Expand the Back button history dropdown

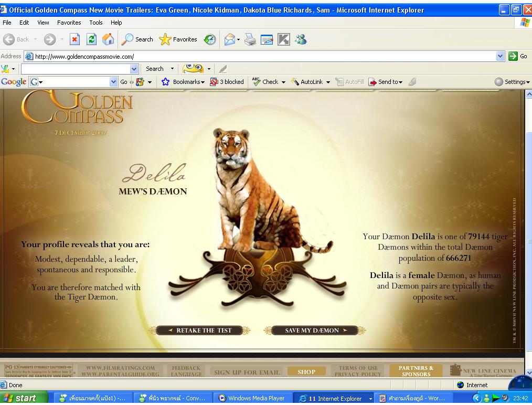(x=35, y=39)
